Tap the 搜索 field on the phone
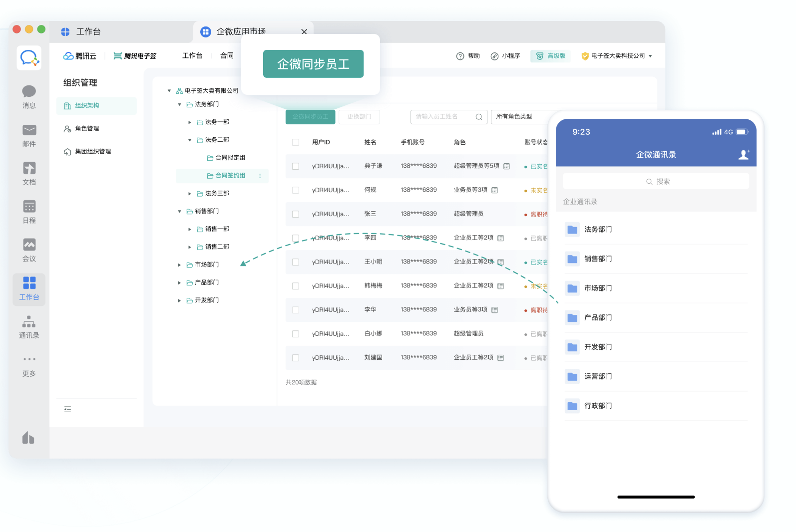Screen dimensions: 796x532 [656, 181]
